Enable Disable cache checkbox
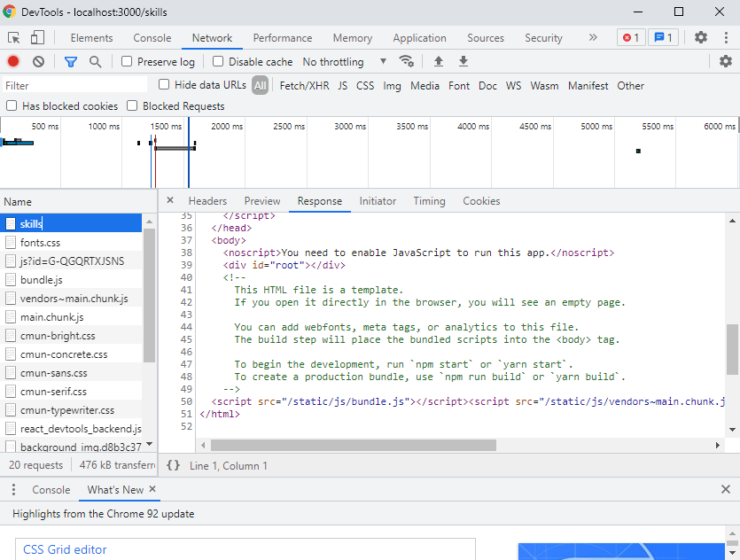Screen dimensions: 740x560 [x=217, y=61]
